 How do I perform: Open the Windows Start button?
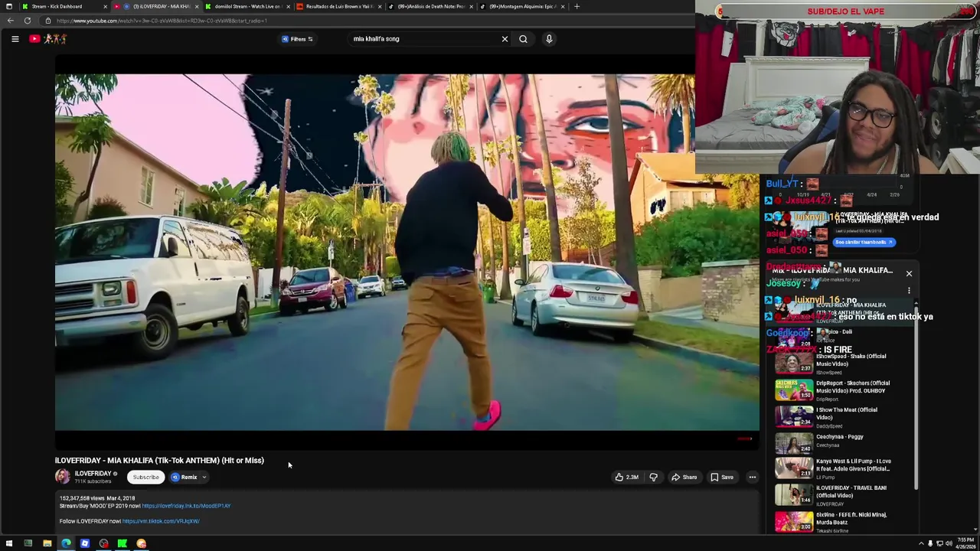9,543
